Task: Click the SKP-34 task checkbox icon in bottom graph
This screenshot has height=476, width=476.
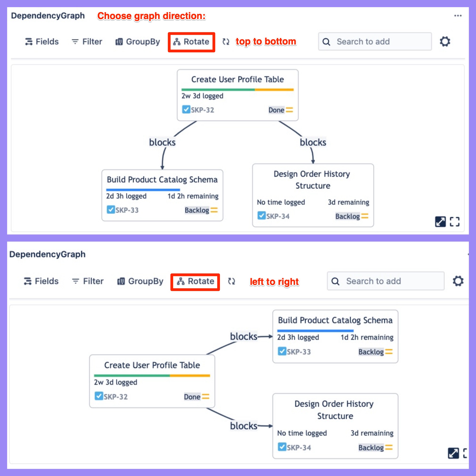Action: (282, 447)
